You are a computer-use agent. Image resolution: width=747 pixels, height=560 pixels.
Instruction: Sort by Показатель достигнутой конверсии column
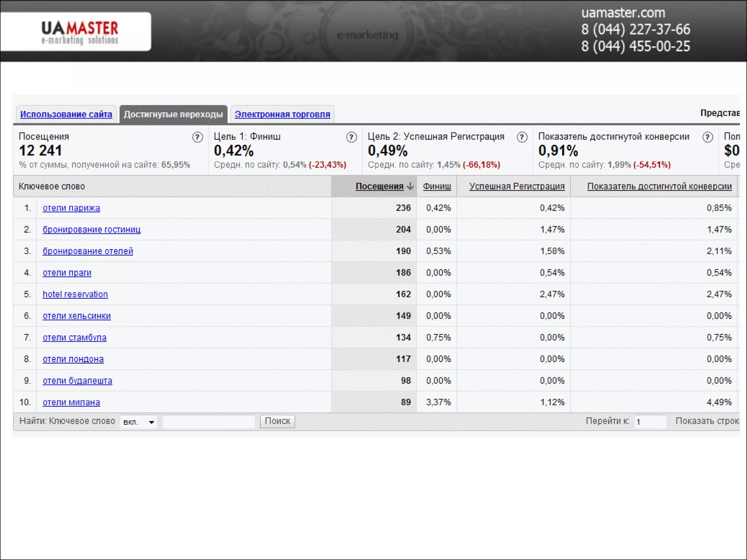[x=659, y=186]
